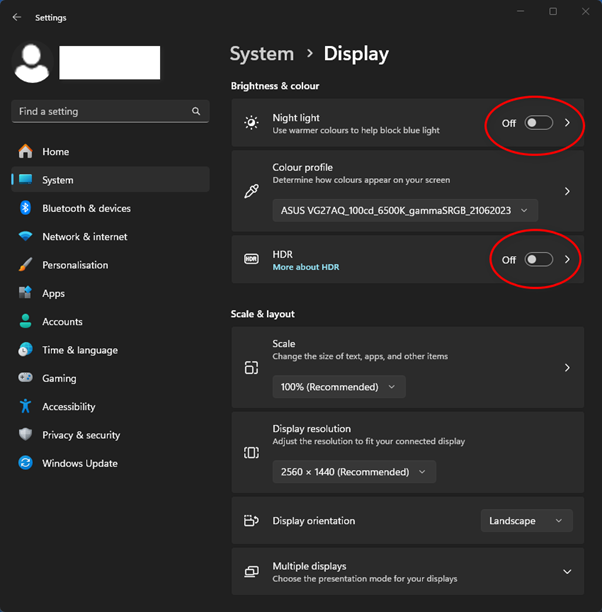Open the Gaming controller icon
602x612 pixels.
[x=25, y=378]
